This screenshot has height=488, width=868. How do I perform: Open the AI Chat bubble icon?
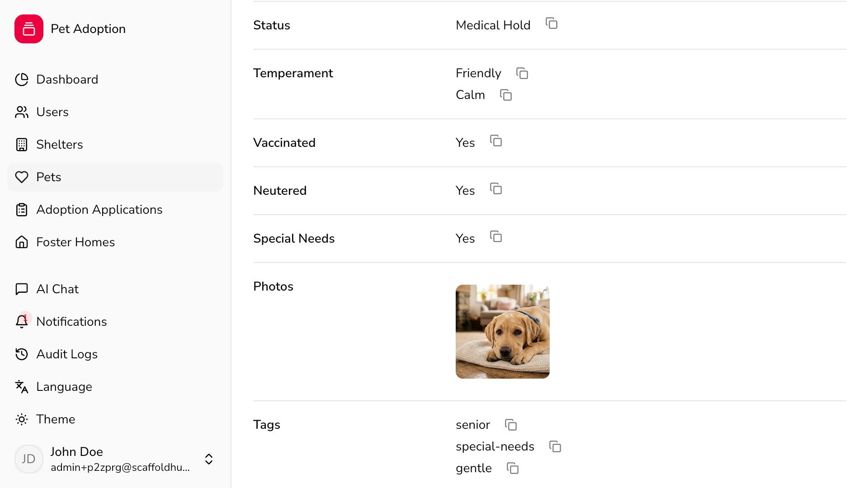[22, 289]
